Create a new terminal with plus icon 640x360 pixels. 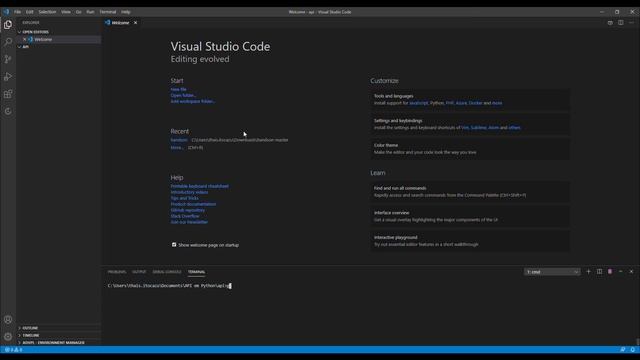(588, 272)
